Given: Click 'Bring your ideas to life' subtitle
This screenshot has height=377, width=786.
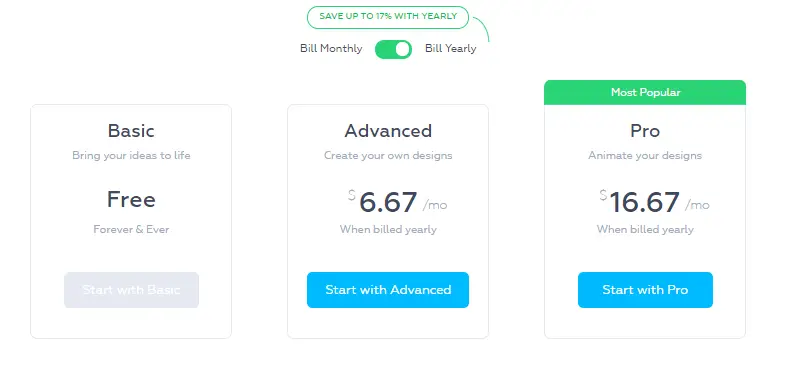Looking at the screenshot, I should [131, 155].
